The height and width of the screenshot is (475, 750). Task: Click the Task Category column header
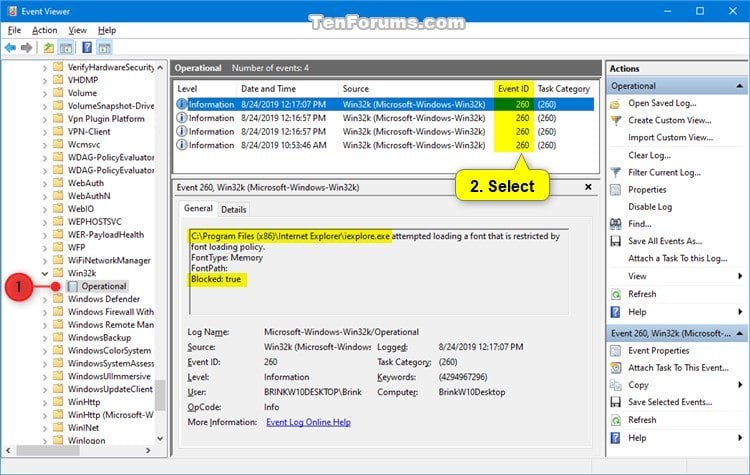tap(563, 89)
